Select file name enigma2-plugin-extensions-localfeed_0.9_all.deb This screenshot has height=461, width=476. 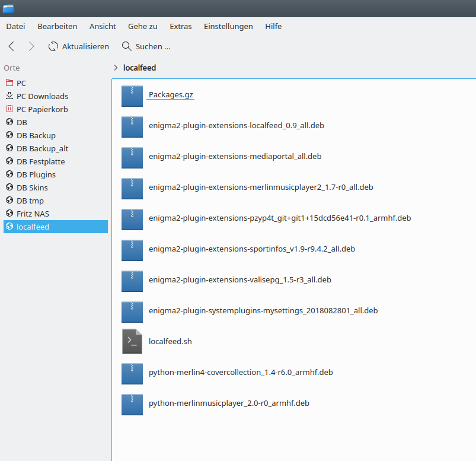(x=237, y=126)
